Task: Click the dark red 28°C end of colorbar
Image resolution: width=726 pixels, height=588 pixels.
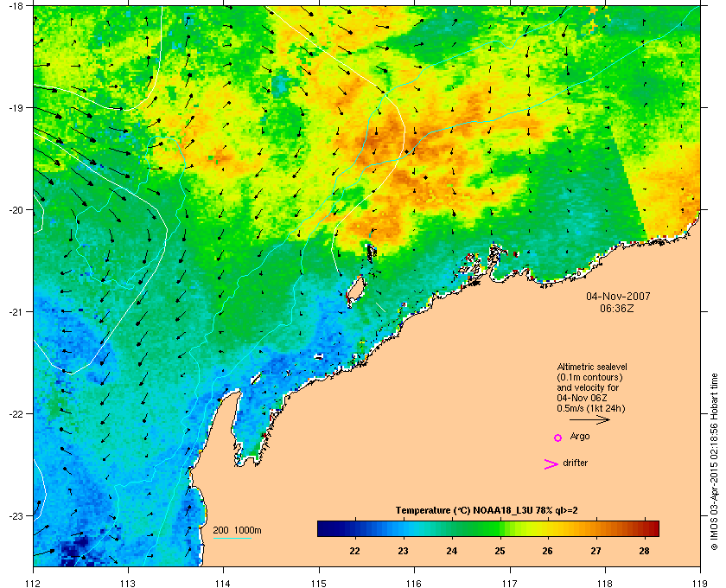Action: coord(652,528)
